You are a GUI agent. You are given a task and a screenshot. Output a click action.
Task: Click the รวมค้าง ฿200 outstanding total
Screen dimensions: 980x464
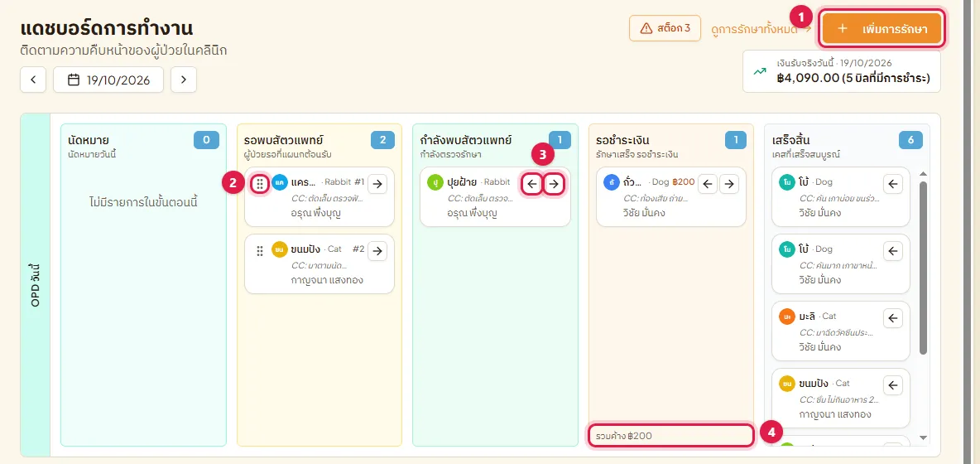670,435
